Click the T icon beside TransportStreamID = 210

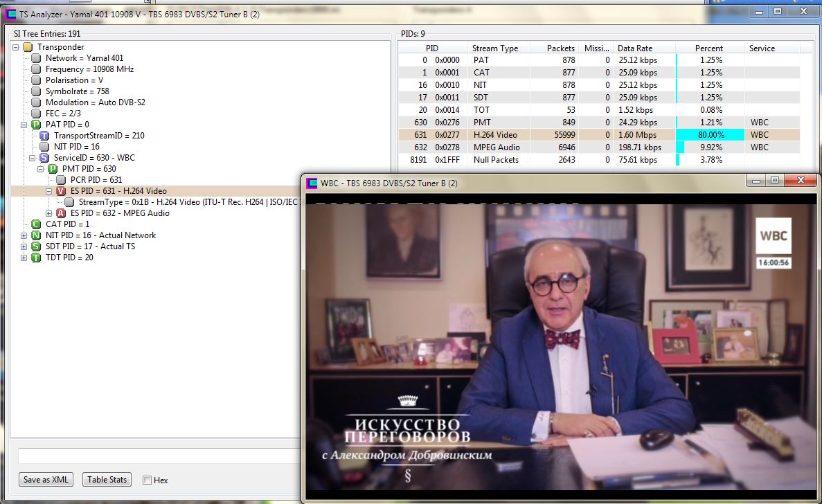pyautogui.click(x=44, y=136)
